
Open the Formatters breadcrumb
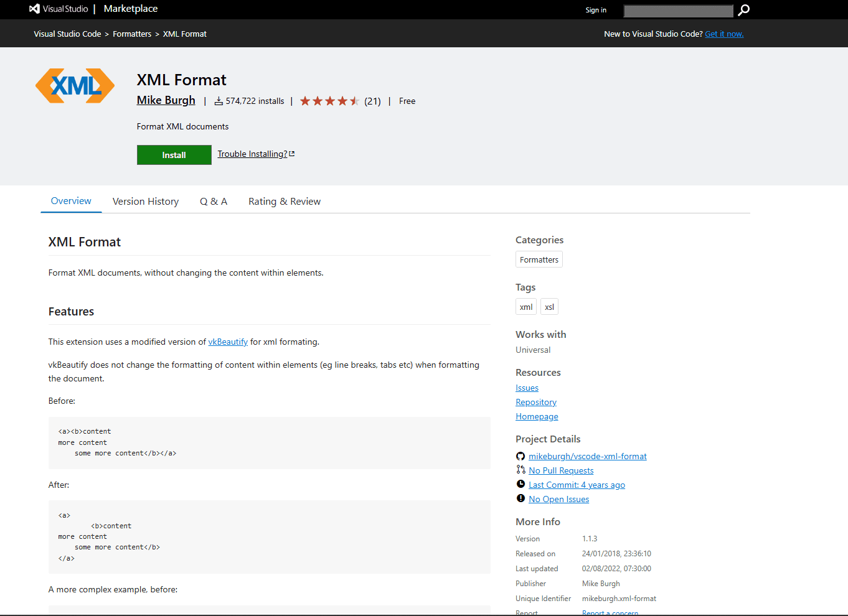[132, 34]
